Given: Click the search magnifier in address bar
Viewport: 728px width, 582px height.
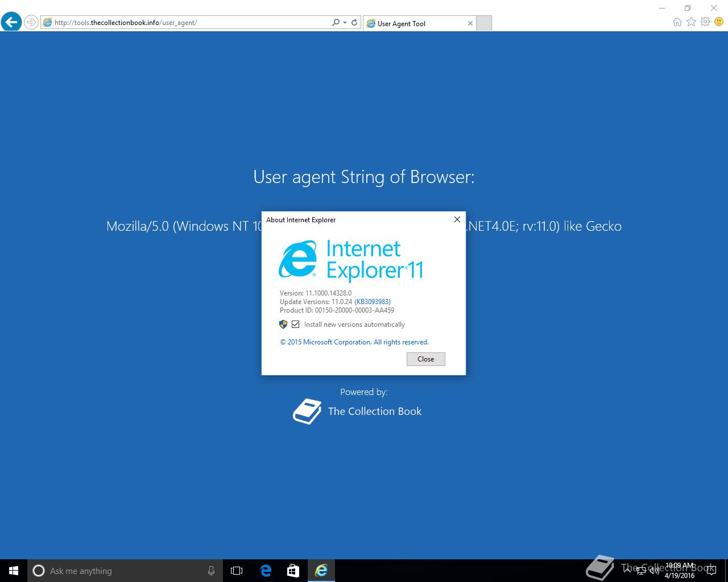Looking at the screenshot, I should coord(336,22).
